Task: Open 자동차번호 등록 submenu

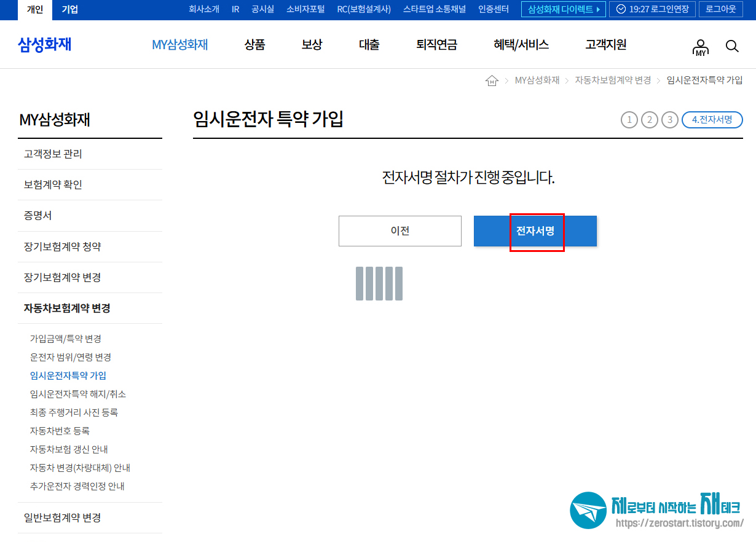Action: click(60, 431)
